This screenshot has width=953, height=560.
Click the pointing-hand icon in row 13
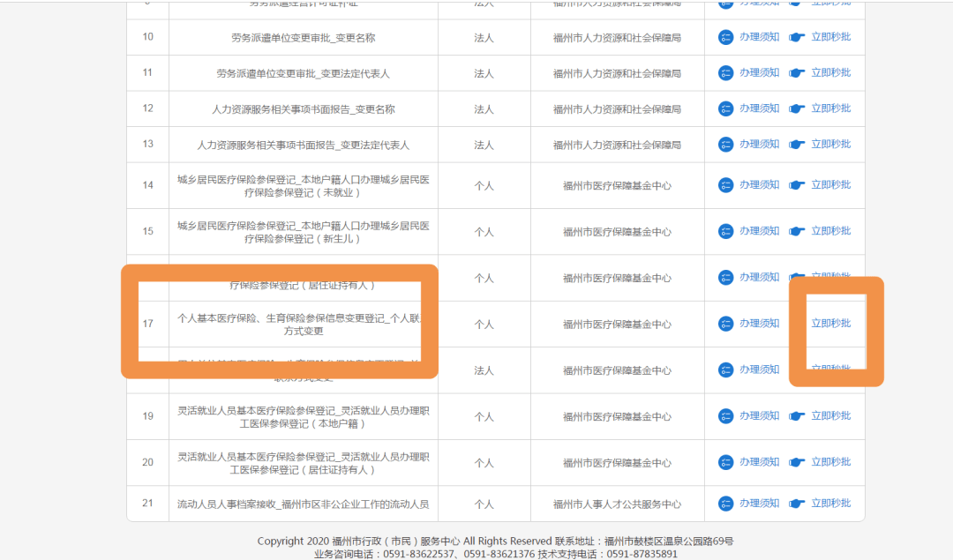pyautogui.click(x=797, y=145)
